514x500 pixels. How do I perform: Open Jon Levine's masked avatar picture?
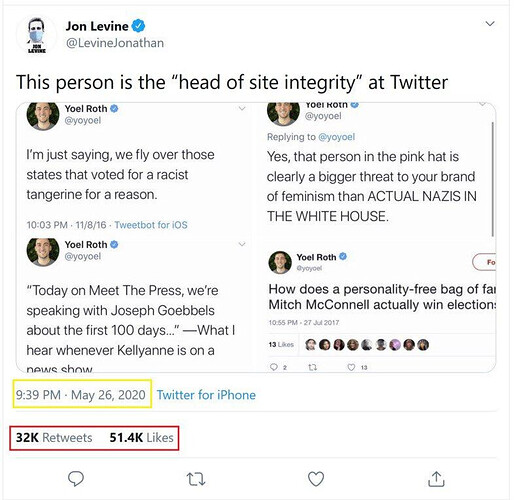[x=36, y=35]
